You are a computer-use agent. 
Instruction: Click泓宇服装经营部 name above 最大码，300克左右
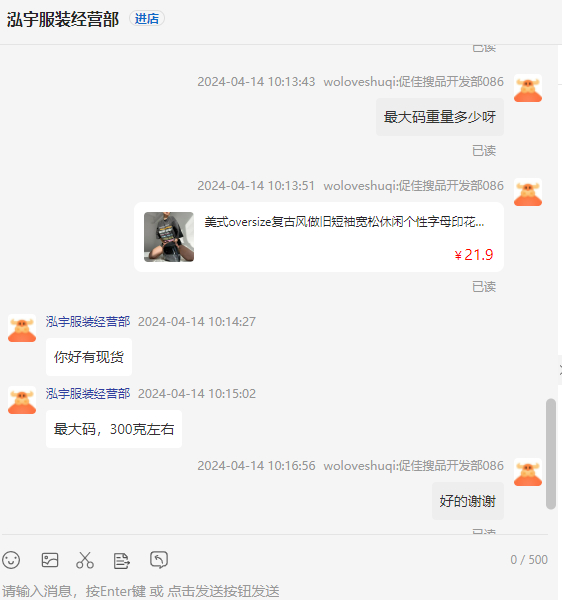[x=88, y=394]
